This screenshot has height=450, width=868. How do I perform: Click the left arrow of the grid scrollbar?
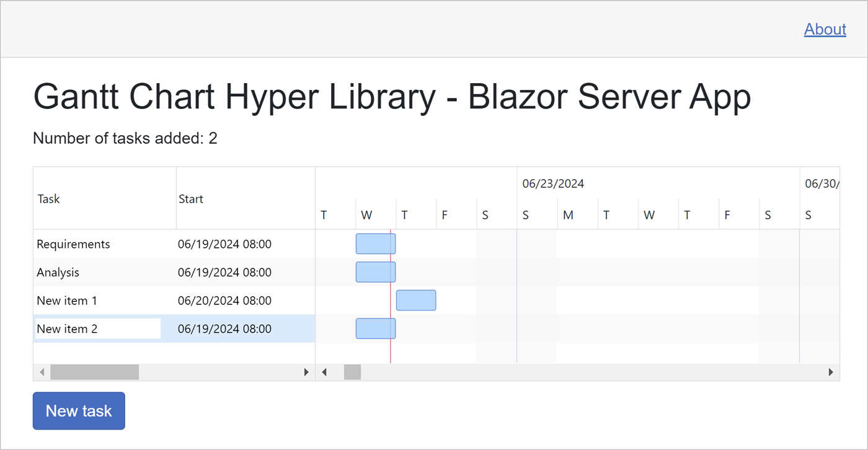coord(42,372)
